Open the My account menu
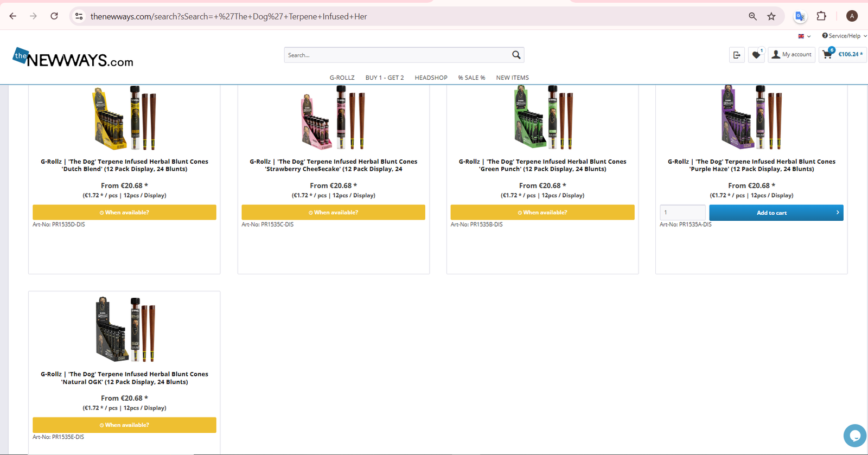Image resolution: width=868 pixels, height=455 pixels. tap(792, 55)
